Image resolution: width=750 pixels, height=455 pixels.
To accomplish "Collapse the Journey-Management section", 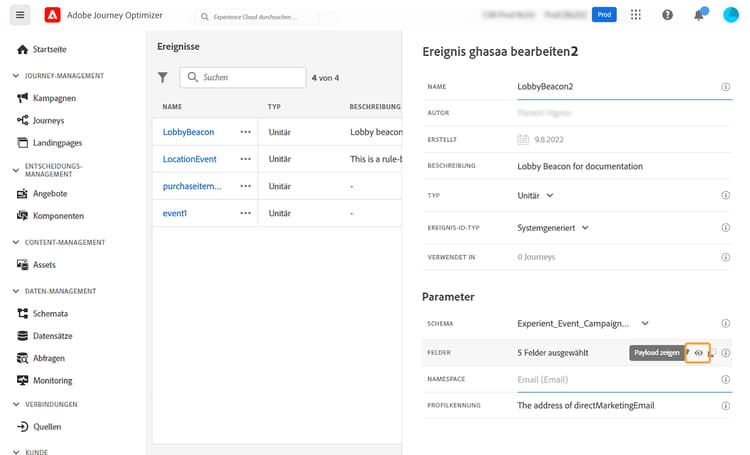I will point(15,76).
